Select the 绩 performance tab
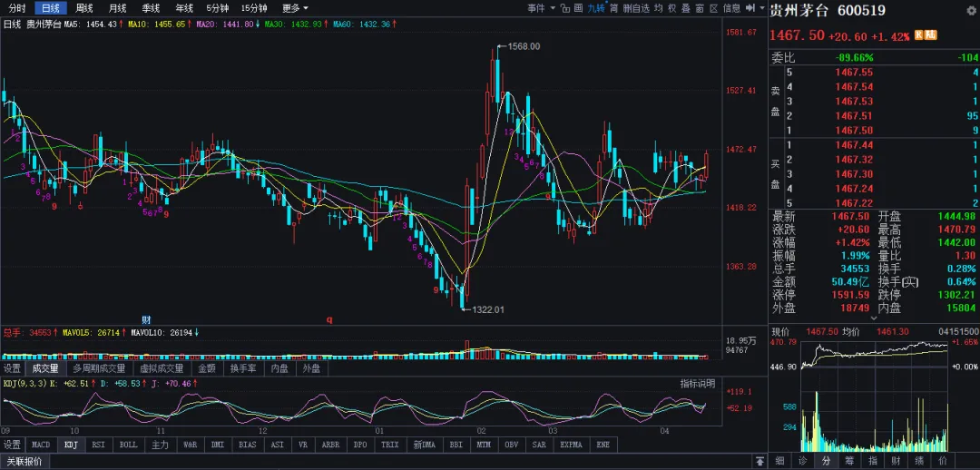The height and width of the screenshot is (470, 980). point(919,461)
